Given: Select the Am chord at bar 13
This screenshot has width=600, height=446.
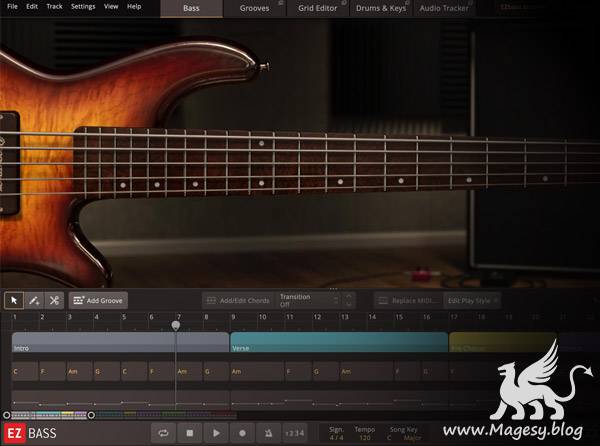Looking at the screenshot, I should (366, 371).
